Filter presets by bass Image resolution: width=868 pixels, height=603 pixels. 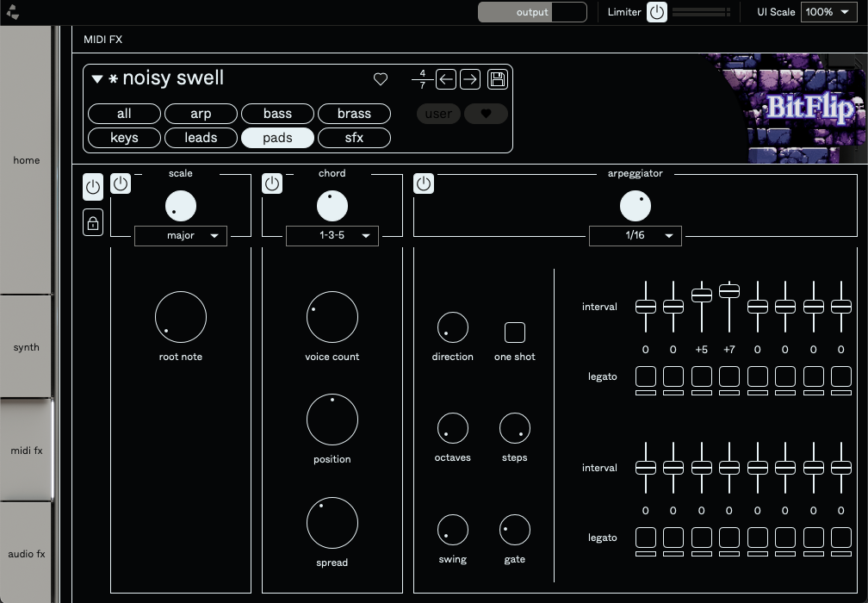pyautogui.click(x=277, y=114)
